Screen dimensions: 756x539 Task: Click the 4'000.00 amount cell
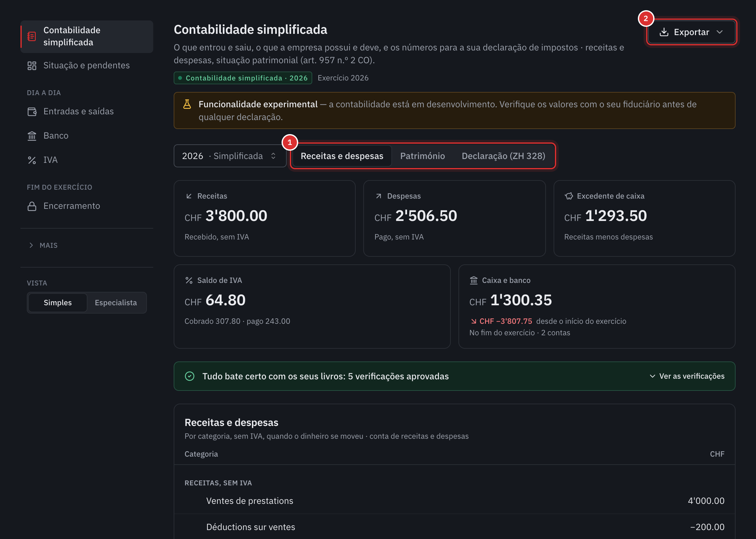(706, 501)
